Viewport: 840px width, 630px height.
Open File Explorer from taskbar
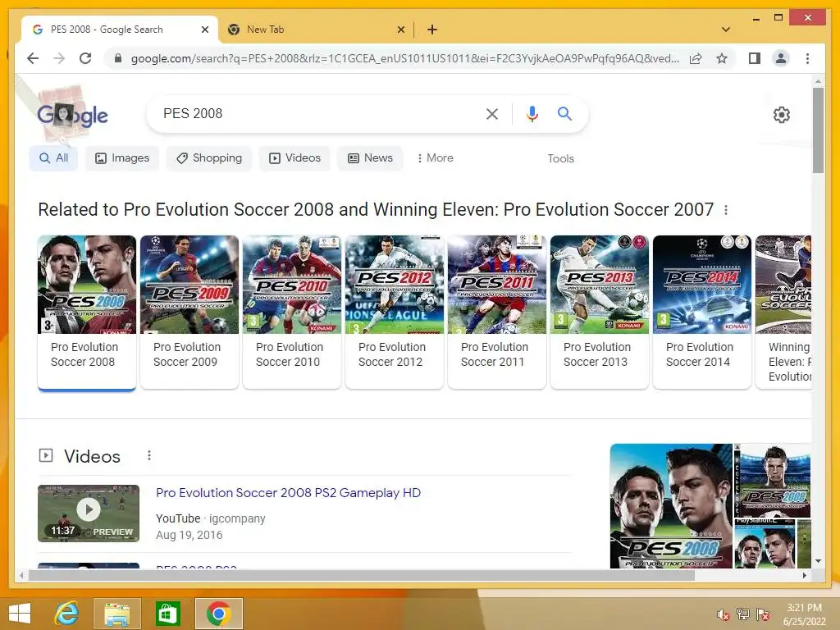click(116, 614)
